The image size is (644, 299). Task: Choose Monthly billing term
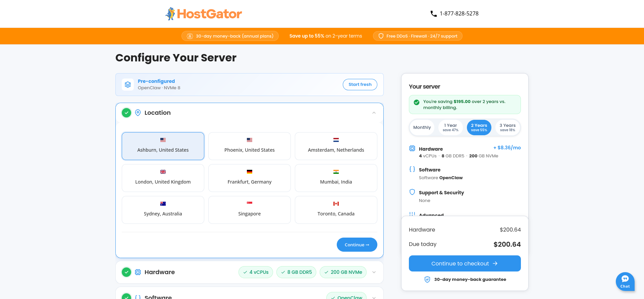coord(422,128)
